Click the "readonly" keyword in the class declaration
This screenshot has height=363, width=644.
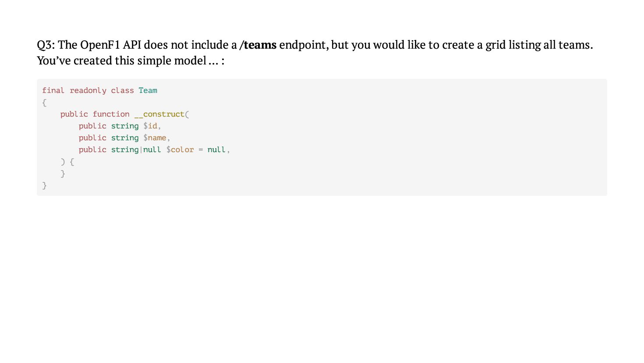click(88, 91)
